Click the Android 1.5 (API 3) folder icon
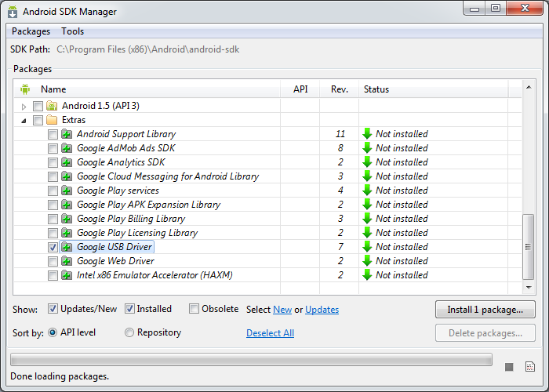Viewport: 549px width, 392px height. 52,106
